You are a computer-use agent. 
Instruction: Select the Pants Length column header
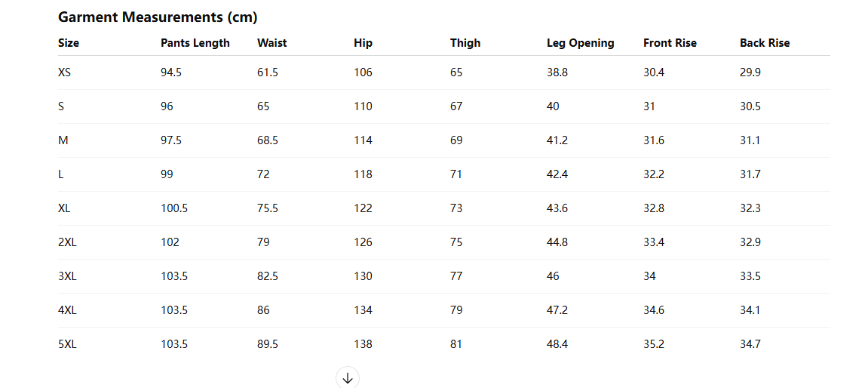pos(195,43)
